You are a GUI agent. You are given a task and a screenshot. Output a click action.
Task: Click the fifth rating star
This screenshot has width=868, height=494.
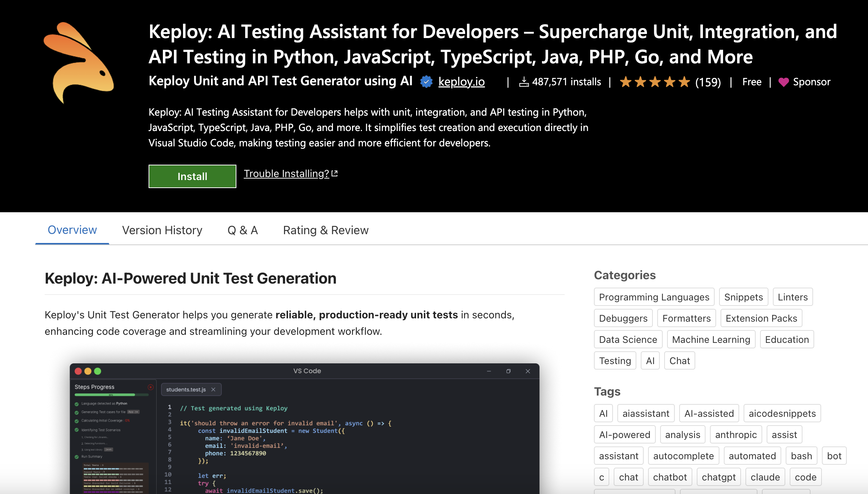[684, 82]
